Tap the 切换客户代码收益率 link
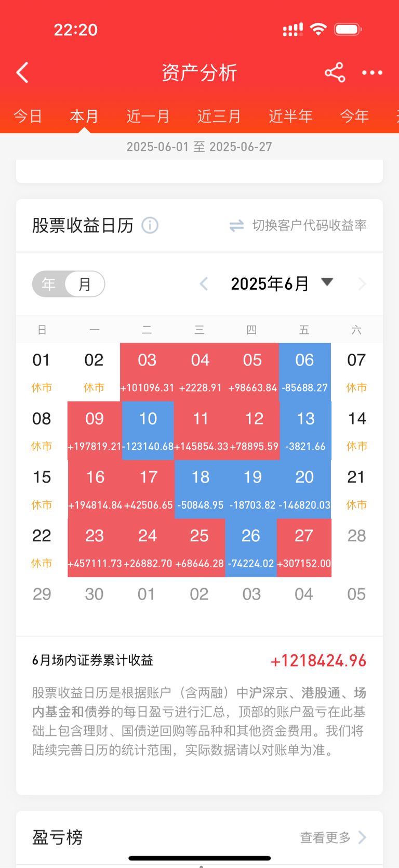The image size is (399, 868). pos(310,225)
